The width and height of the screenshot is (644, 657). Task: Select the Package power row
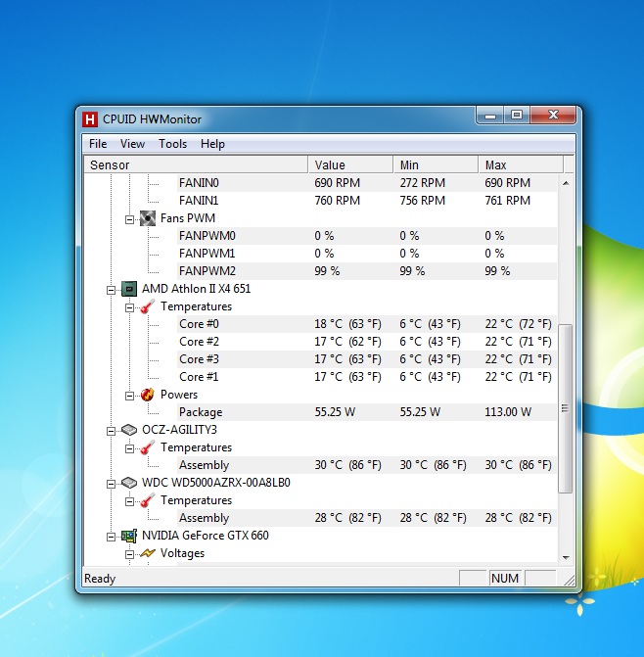201,412
